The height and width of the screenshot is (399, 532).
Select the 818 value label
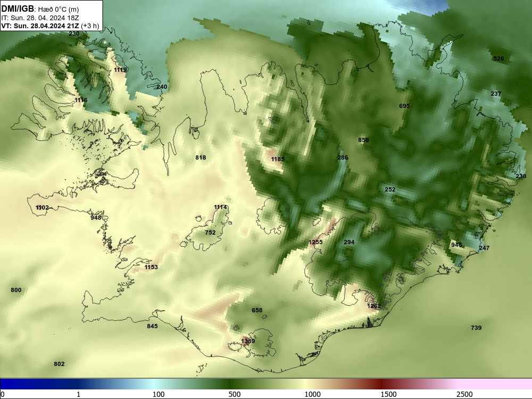click(x=201, y=157)
